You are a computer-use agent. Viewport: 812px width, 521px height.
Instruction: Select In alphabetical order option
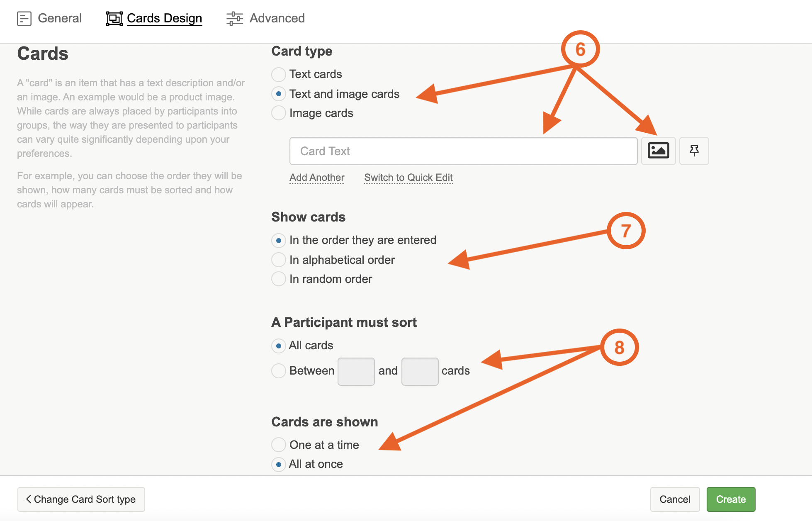(x=279, y=260)
